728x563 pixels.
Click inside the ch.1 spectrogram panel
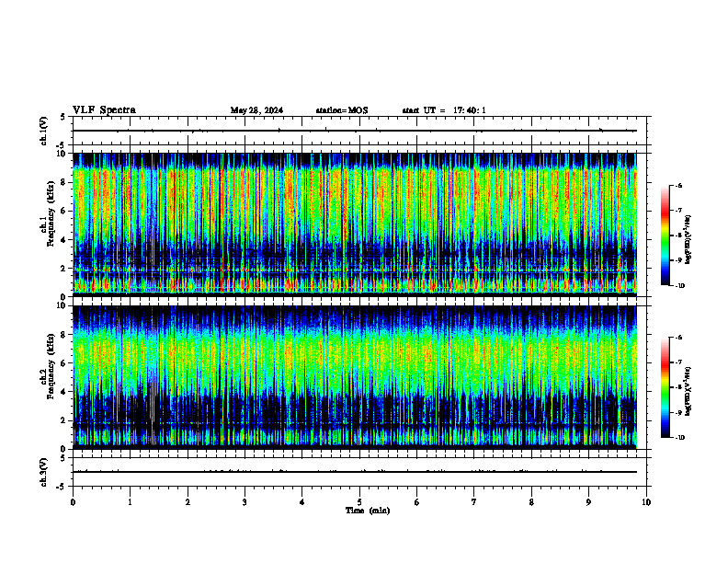pyautogui.click(x=355, y=224)
